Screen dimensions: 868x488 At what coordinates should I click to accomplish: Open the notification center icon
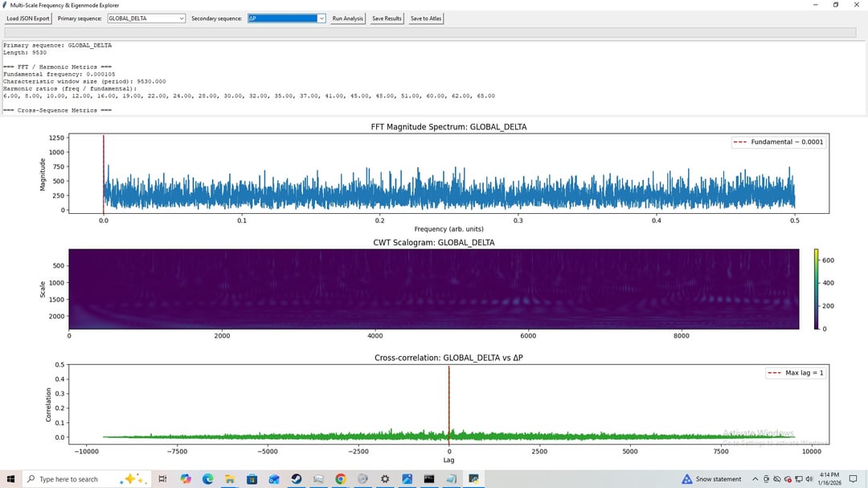click(x=853, y=479)
